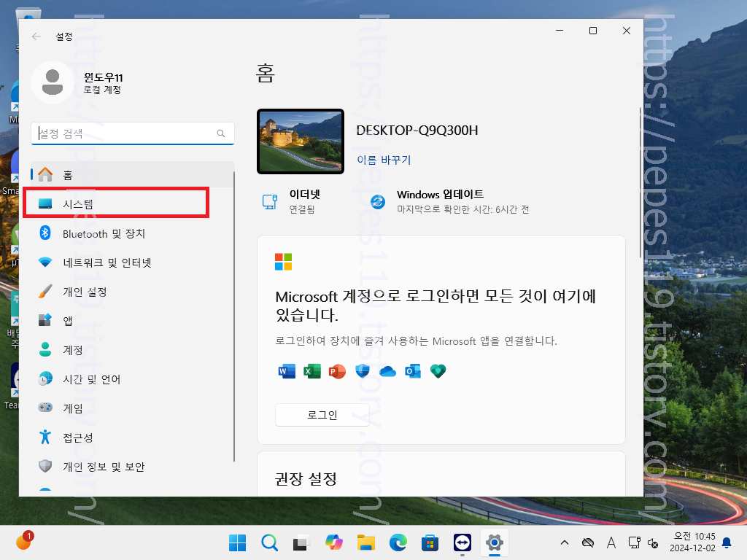The height and width of the screenshot is (560, 747).
Task: Click the input language A indicator
Action: (611, 542)
